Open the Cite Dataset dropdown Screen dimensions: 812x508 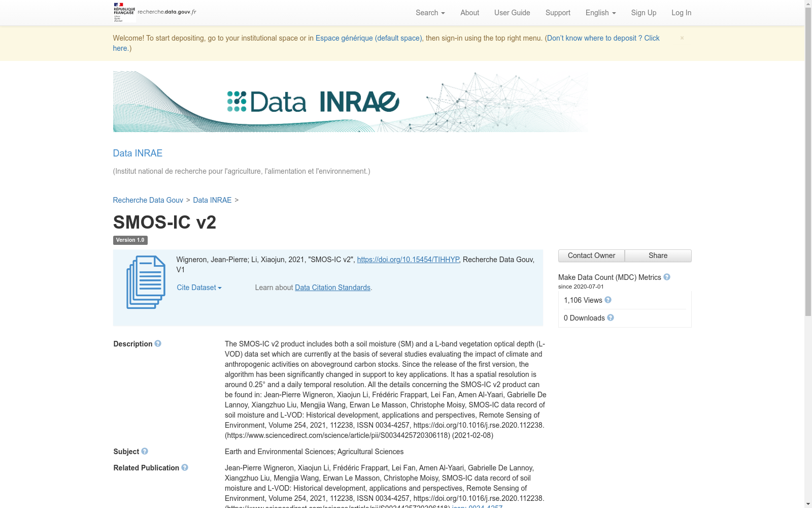point(198,288)
